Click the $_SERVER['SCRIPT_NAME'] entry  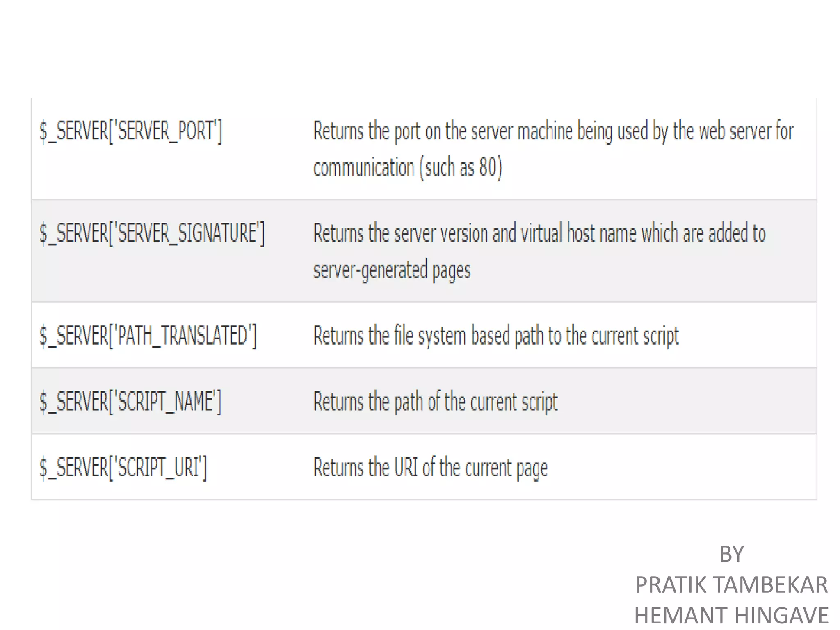pos(130,402)
